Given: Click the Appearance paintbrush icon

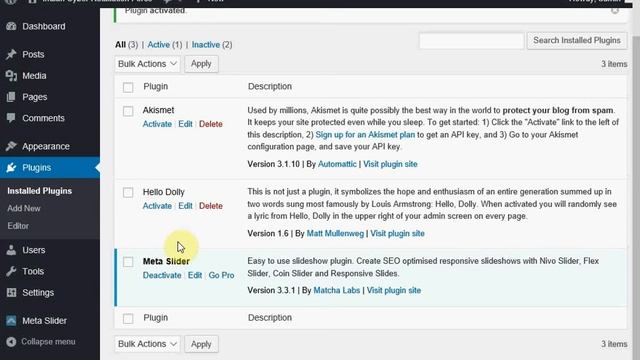Looking at the screenshot, I should (11, 146).
